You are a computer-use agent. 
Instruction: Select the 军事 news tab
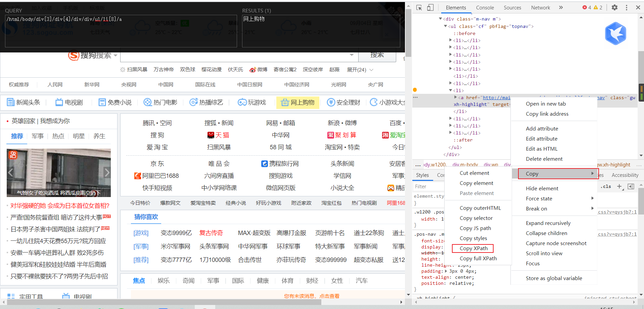[38, 136]
